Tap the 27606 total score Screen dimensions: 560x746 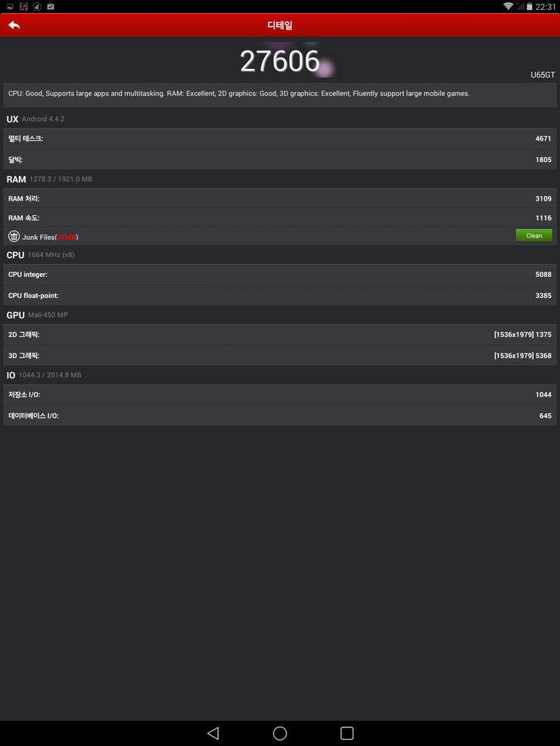point(279,61)
